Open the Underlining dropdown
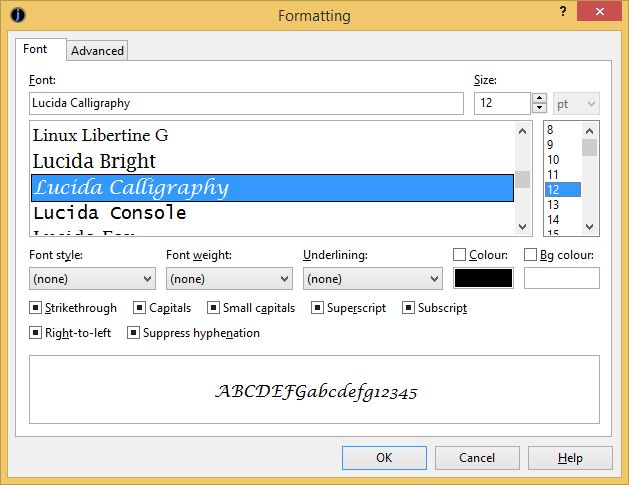The image size is (629, 485). [372, 279]
